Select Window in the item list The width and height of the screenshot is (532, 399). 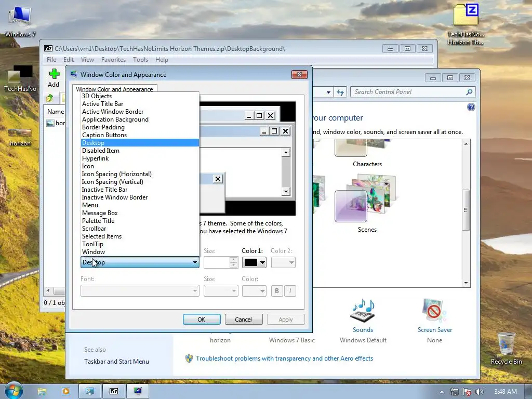click(140, 252)
